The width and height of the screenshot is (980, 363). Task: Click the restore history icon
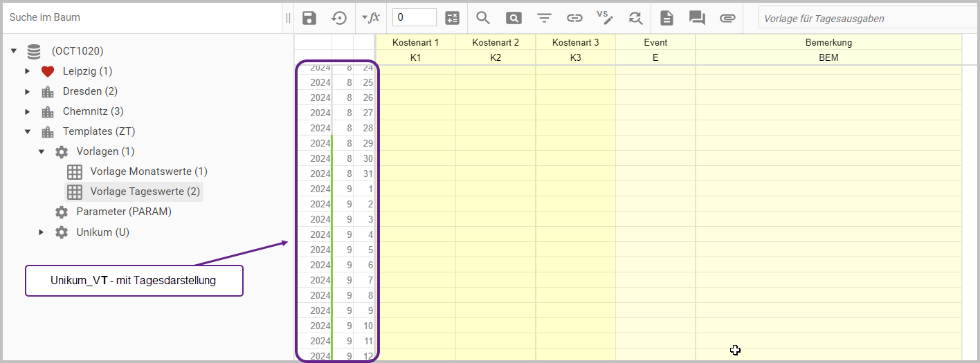339,19
